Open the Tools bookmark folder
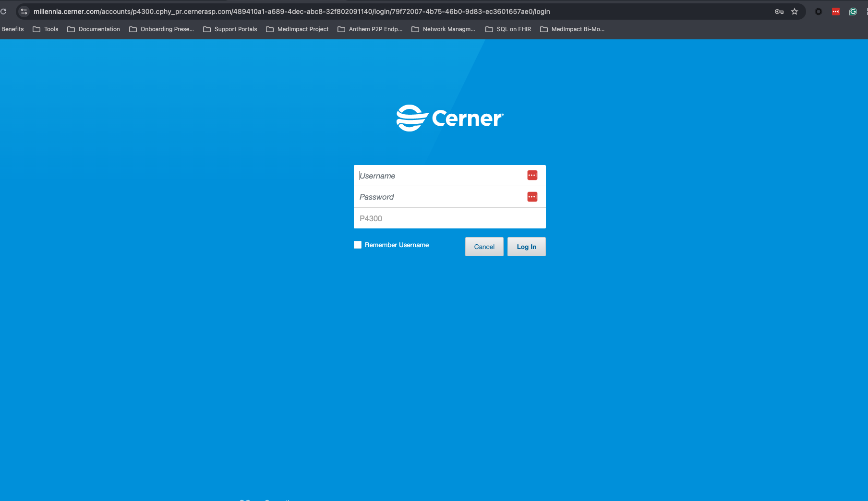 tap(46, 29)
